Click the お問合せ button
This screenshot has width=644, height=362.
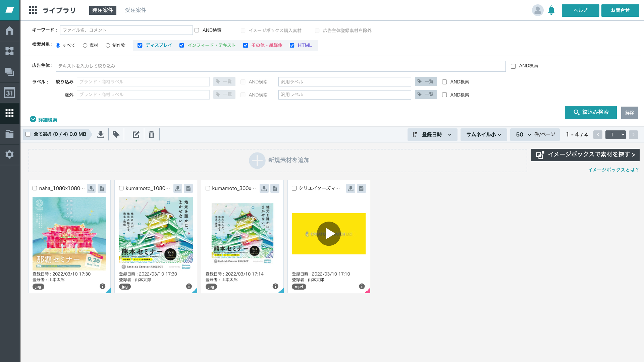coord(620,10)
